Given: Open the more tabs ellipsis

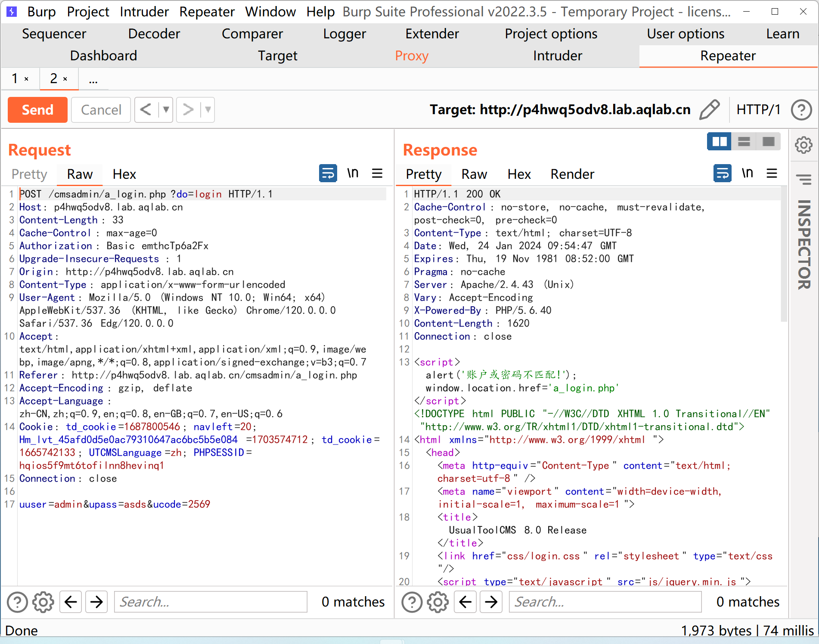Looking at the screenshot, I should pos(93,79).
